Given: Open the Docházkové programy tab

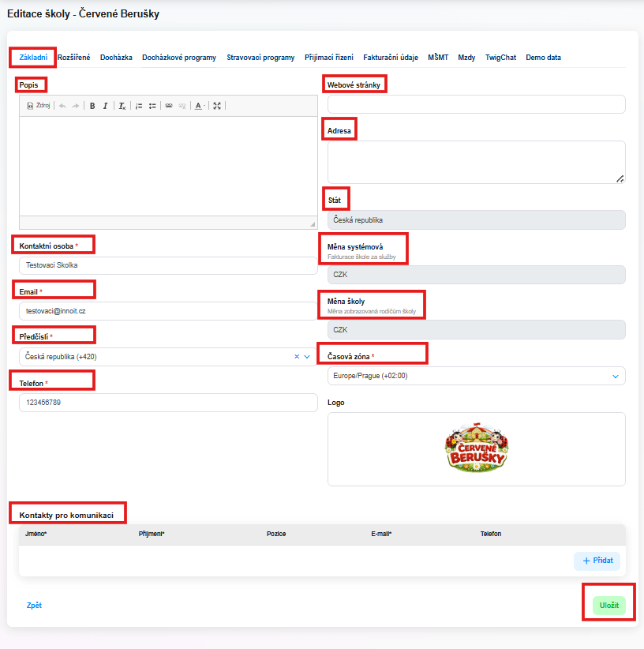Looking at the screenshot, I should coord(179,58).
